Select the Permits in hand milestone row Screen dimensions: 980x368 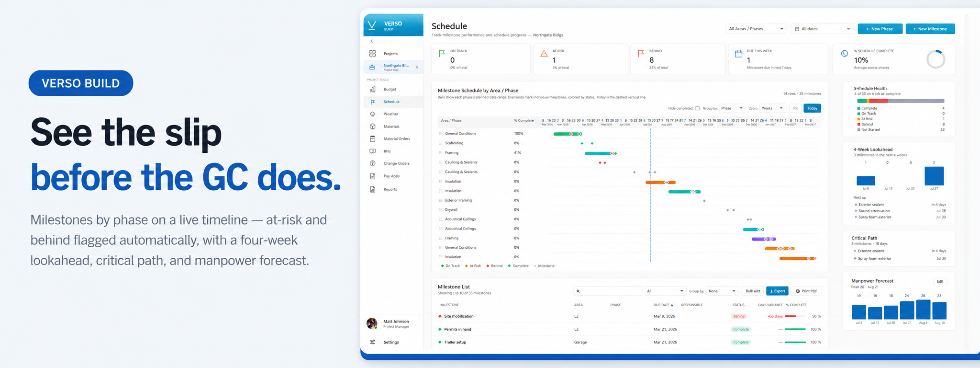point(630,329)
